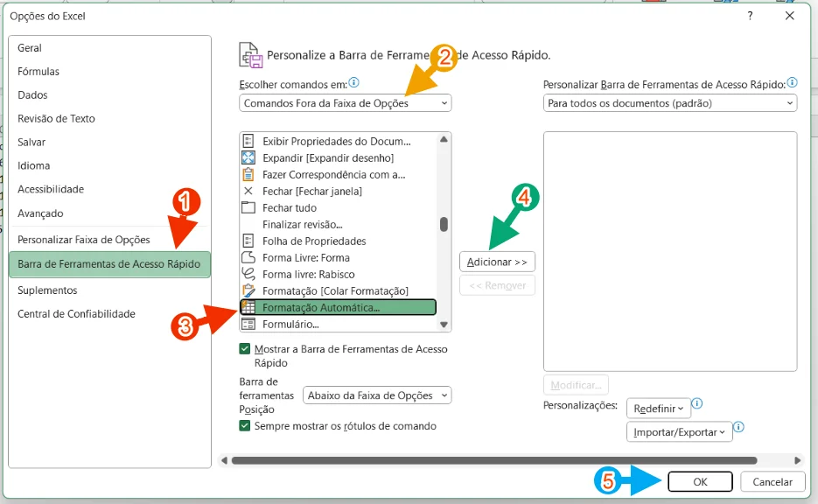Image resolution: width=818 pixels, height=504 pixels.
Task: Click info icon next to Importar/Exportar
Action: coord(738,427)
